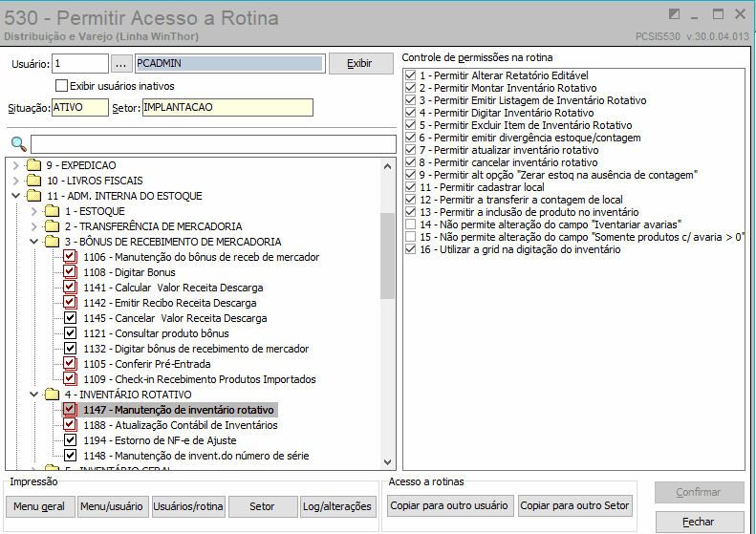This screenshot has width=756, height=534.
Task: Click the Exibir button
Action: pyautogui.click(x=360, y=64)
